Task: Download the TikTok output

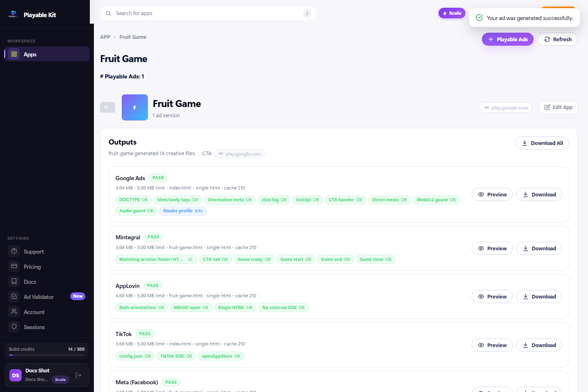Action: click(x=539, y=345)
